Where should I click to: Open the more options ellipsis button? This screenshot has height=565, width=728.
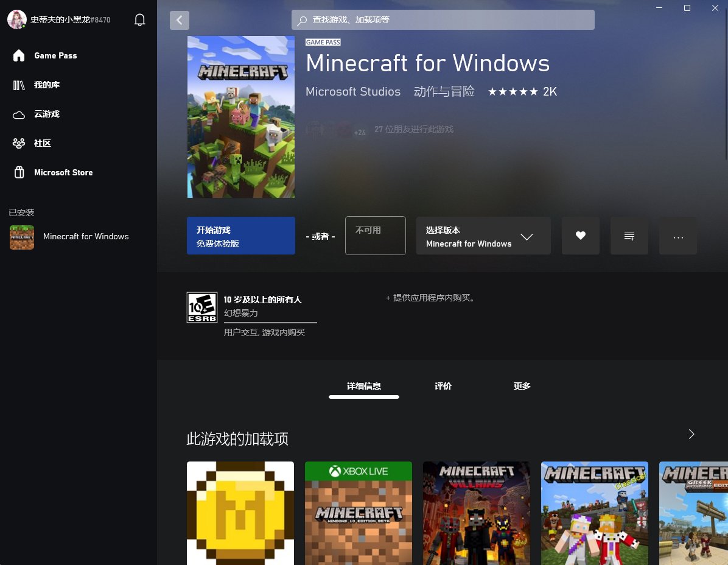tap(678, 236)
